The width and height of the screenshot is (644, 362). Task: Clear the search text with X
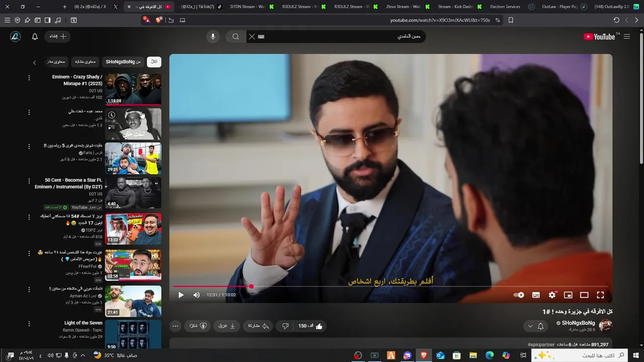pyautogui.click(x=252, y=37)
